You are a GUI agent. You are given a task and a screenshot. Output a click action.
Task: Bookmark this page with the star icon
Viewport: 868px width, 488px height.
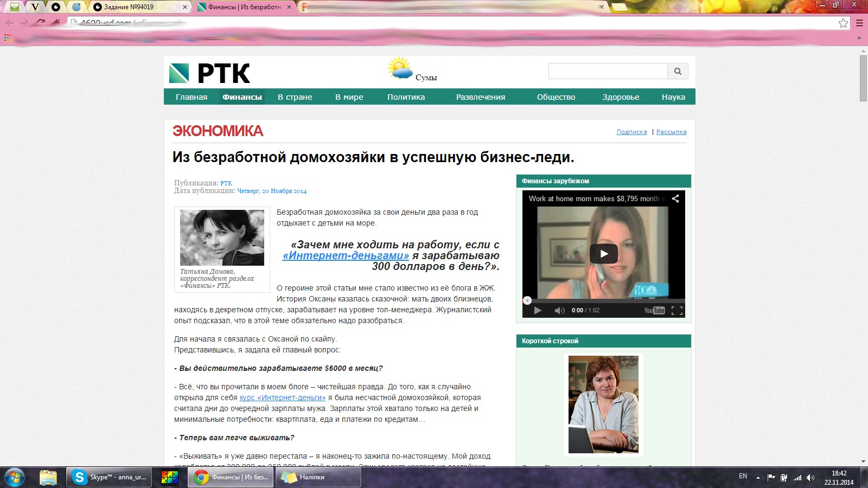(x=843, y=23)
